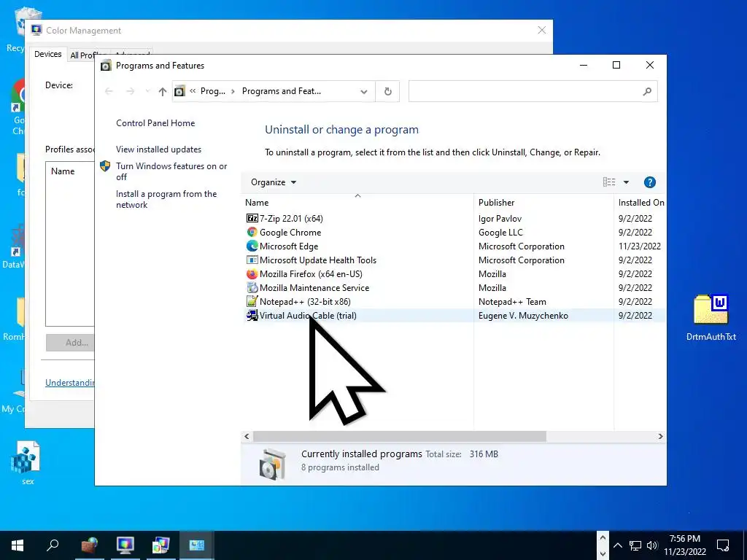This screenshot has height=560, width=747.
Task: Select the Notepad++ icon in program list
Action: coord(252,301)
